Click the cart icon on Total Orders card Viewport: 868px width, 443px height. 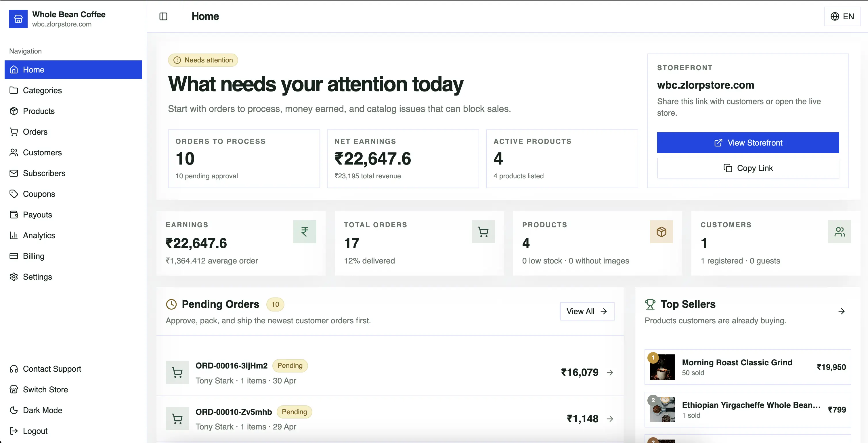(x=483, y=232)
